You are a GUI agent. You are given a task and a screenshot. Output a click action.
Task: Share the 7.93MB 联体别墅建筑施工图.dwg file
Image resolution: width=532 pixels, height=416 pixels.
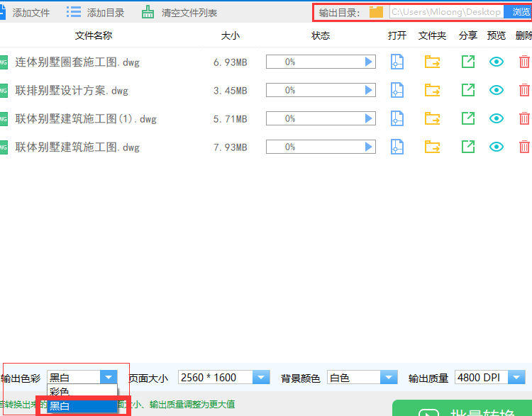pyautogui.click(x=468, y=147)
